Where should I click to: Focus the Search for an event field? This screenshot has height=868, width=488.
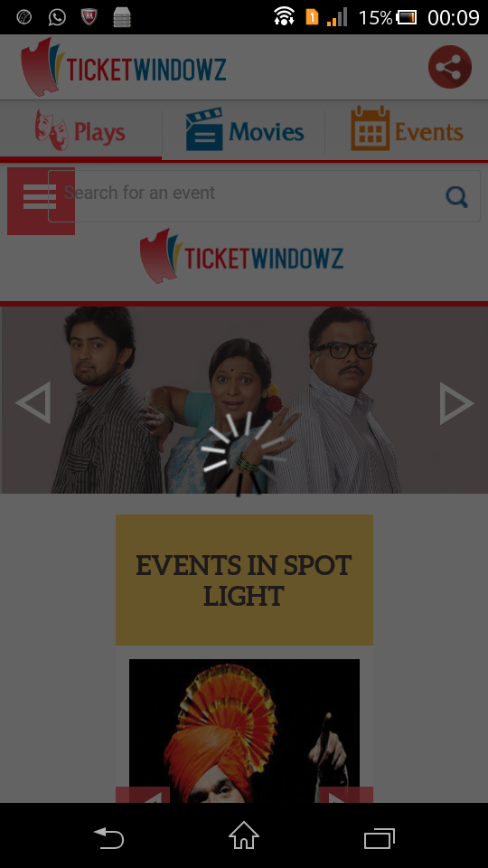264,196
